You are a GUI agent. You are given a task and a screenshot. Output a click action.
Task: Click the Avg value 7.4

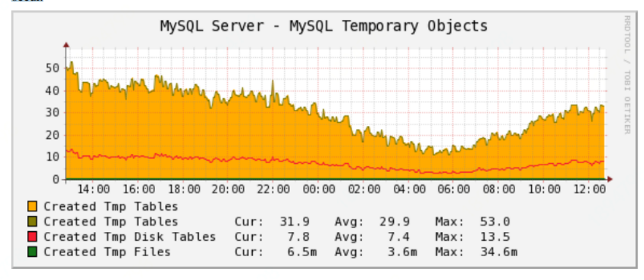[399, 237]
